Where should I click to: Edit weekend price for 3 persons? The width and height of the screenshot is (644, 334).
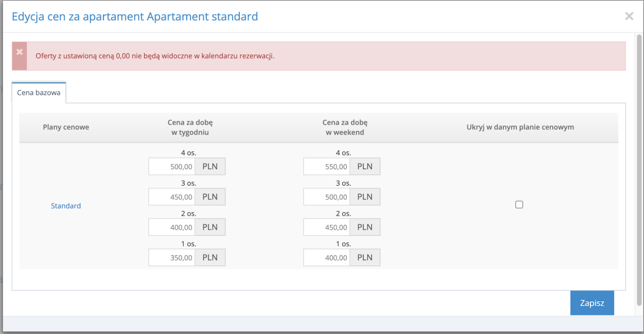pos(327,197)
